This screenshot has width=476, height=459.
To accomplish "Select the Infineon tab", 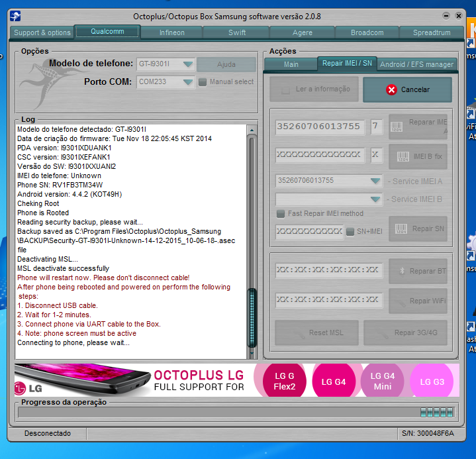I will click(172, 32).
